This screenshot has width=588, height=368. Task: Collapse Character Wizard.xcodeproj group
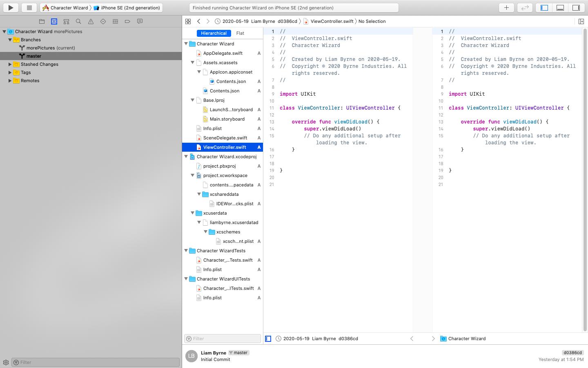click(x=186, y=157)
